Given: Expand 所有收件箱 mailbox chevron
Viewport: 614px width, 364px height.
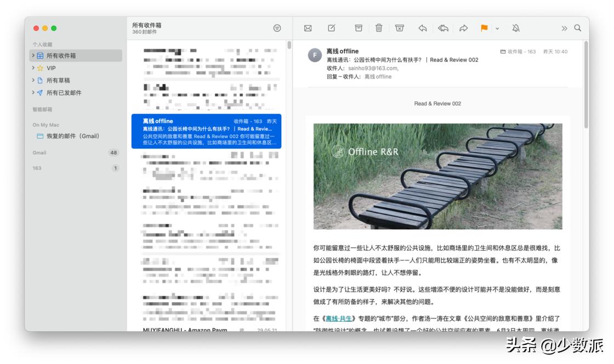Looking at the screenshot, I should click(33, 55).
